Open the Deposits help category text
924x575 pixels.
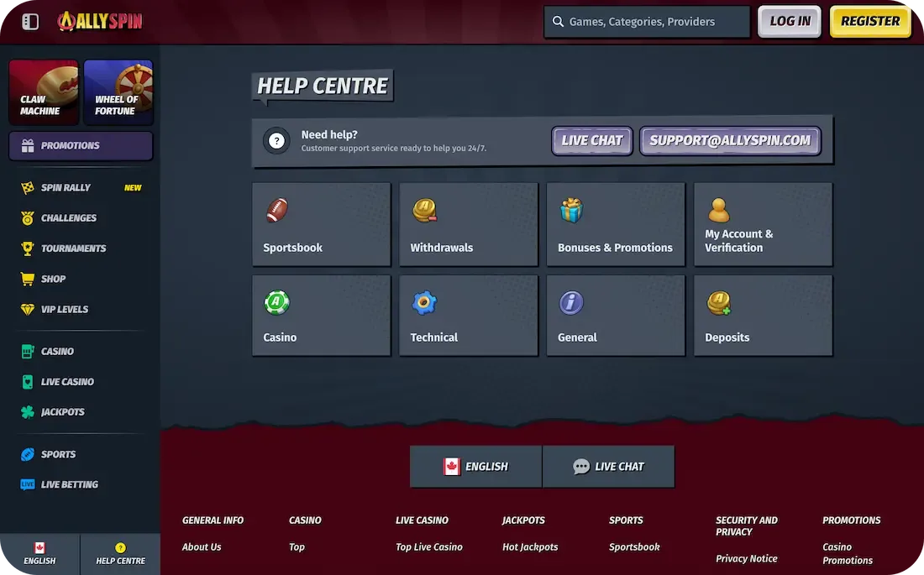(x=727, y=337)
